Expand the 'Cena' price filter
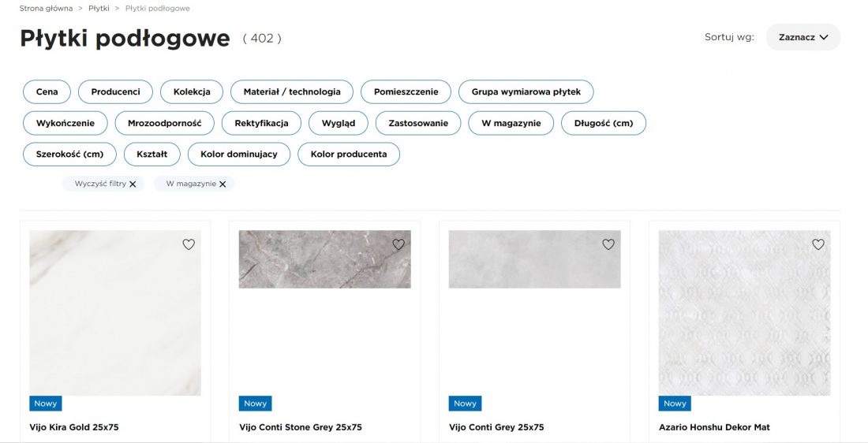This screenshot has height=443, width=868. click(47, 92)
